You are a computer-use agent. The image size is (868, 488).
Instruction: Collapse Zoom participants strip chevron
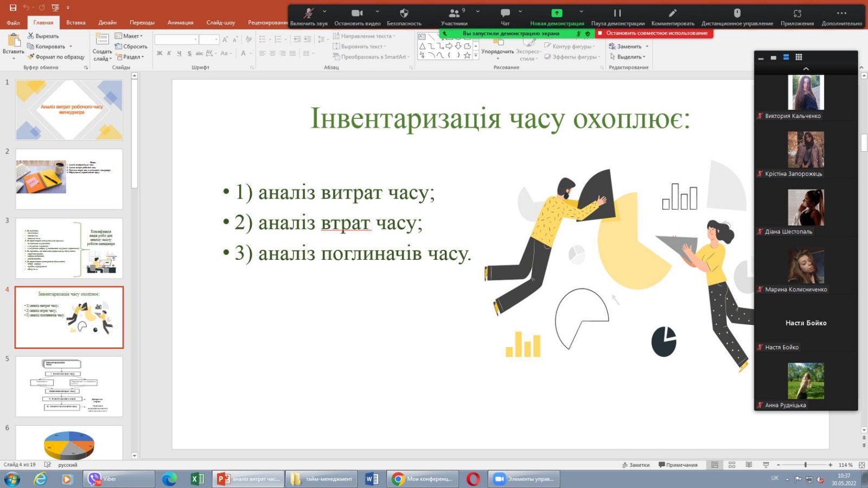[x=806, y=69]
